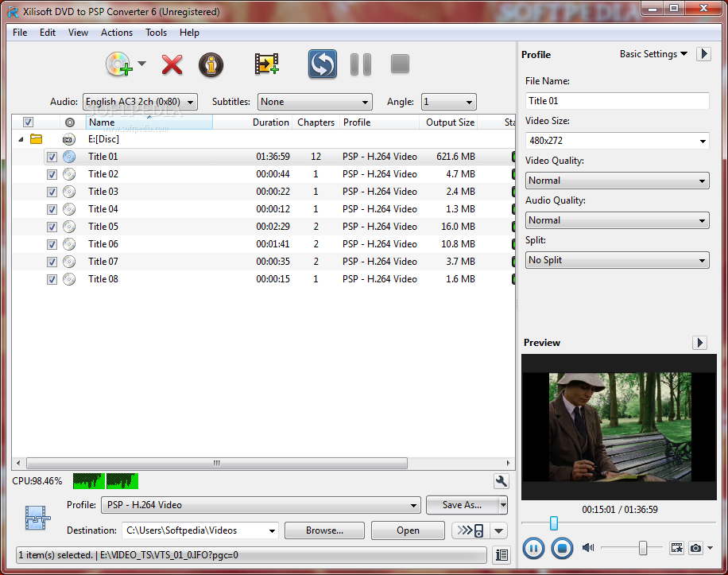Click the profile filmstrip icon at bottom left
Image resolution: width=728 pixels, height=575 pixels.
[37, 518]
